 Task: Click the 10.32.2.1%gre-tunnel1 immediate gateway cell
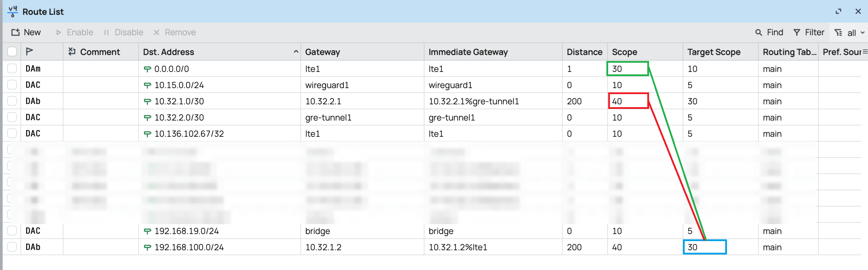493,101
